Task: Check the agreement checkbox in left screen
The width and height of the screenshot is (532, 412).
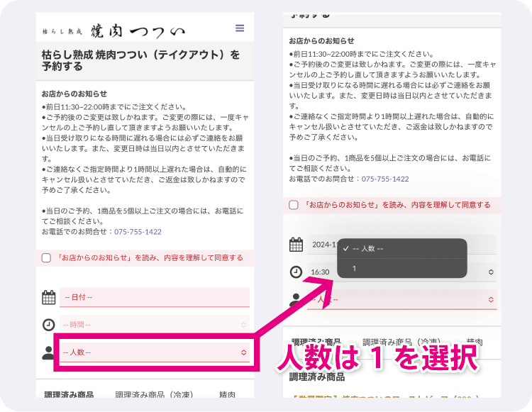Action: click(x=46, y=258)
